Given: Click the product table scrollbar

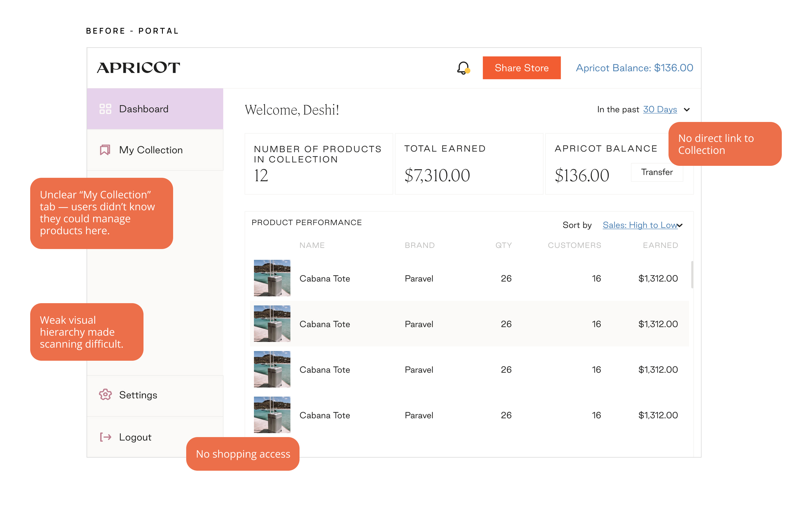Looking at the screenshot, I should (692, 275).
